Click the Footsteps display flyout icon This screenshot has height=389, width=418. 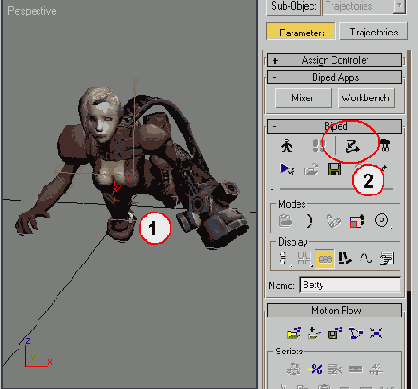304,259
